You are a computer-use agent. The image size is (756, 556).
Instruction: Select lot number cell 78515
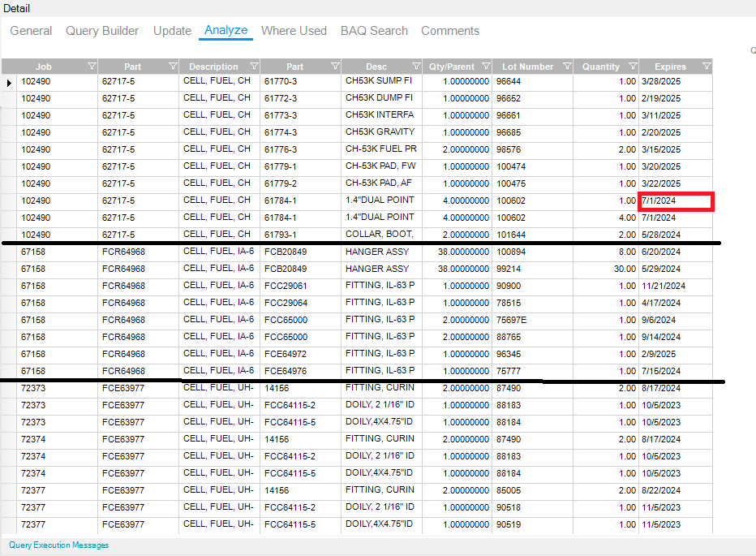532,303
